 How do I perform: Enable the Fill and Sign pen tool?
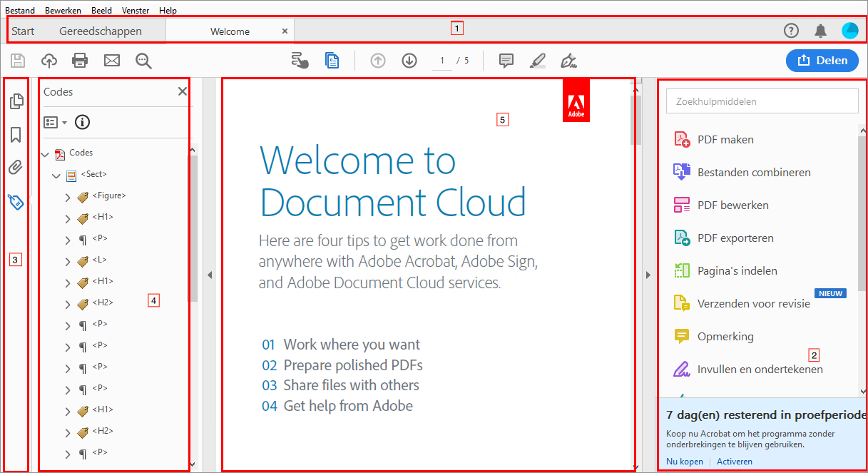[568, 61]
